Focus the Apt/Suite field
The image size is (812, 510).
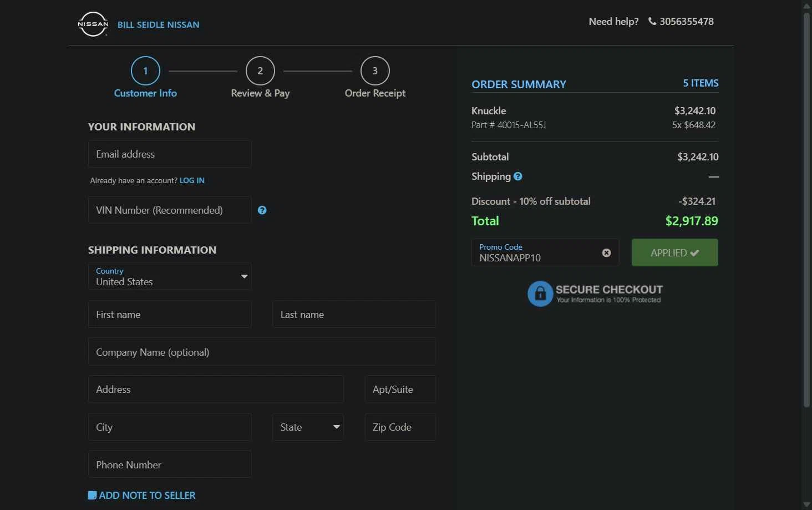point(400,390)
